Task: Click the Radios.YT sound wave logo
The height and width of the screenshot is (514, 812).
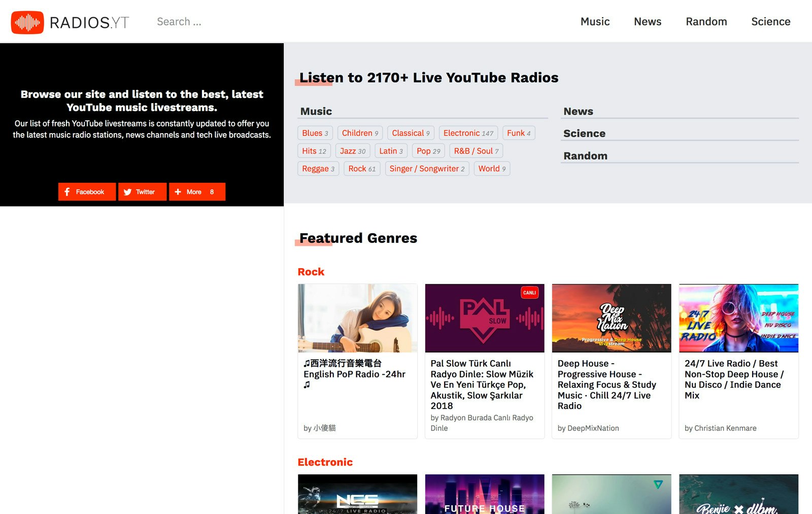Action: [x=26, y=21]
